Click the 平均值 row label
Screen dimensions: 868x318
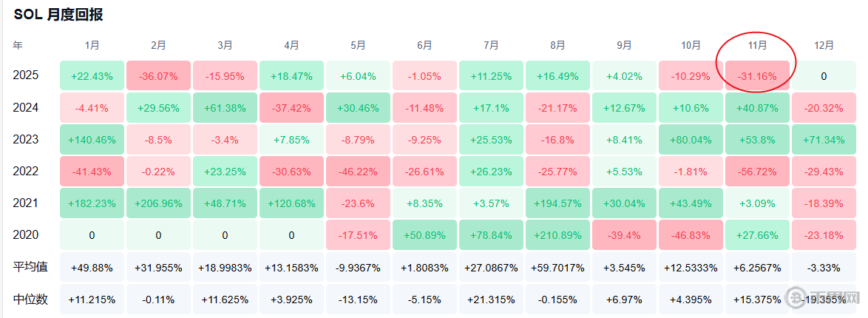30,266
